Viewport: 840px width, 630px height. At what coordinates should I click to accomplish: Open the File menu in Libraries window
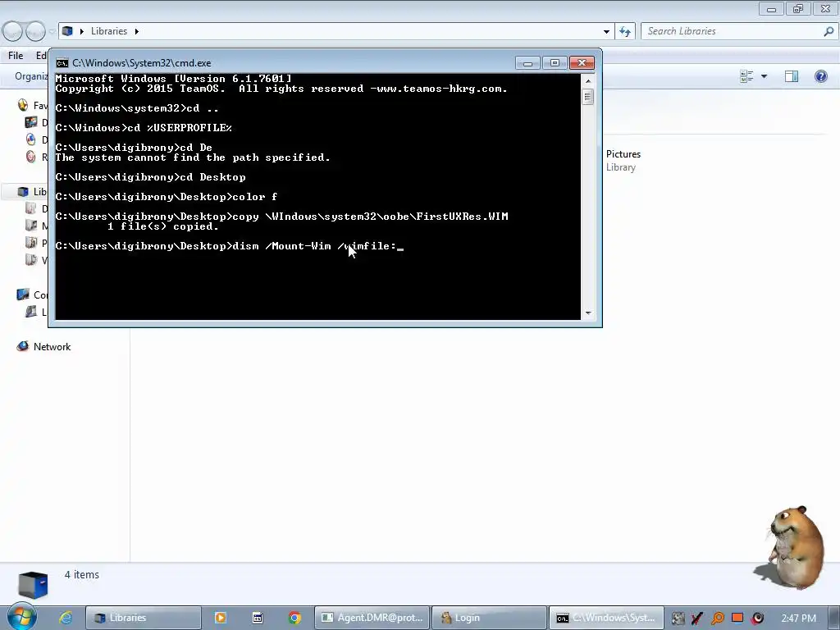point(16,55)
